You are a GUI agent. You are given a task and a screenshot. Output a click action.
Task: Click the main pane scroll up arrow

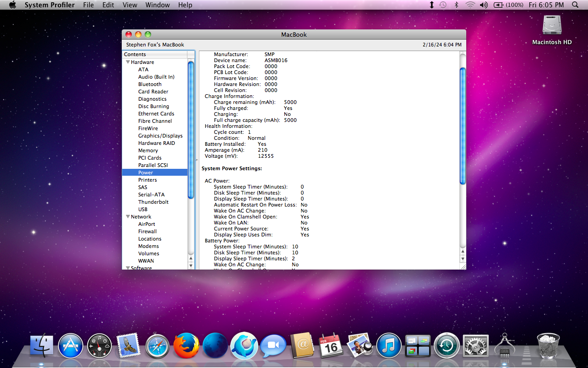[x=463, y=252]
